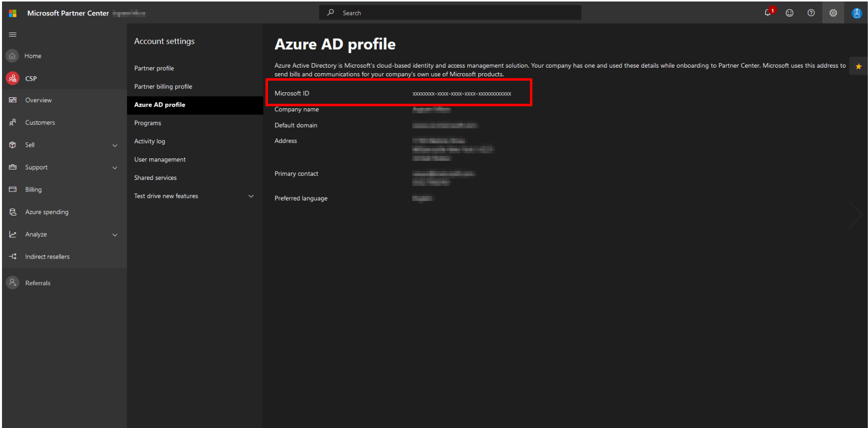Click the Azure AD profile heading
The height and width of the screenshot is (428, 868).
[335, 45]
